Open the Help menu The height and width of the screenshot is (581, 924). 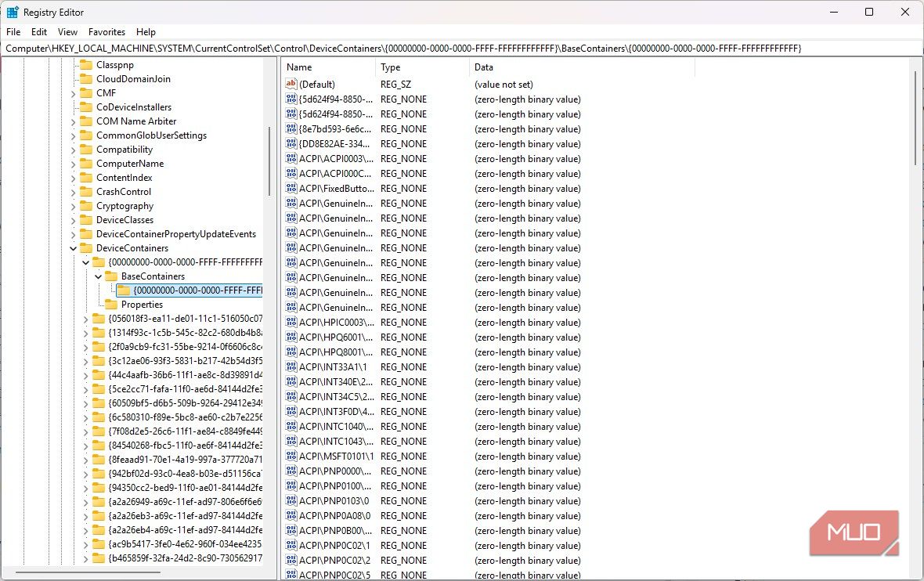click(x=146, y=32)
